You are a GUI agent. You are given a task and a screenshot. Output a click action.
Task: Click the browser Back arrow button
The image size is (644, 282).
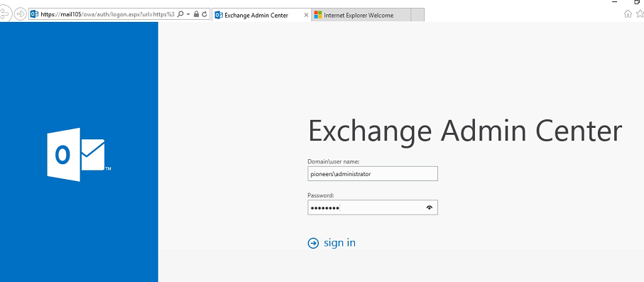pos(4,14)
